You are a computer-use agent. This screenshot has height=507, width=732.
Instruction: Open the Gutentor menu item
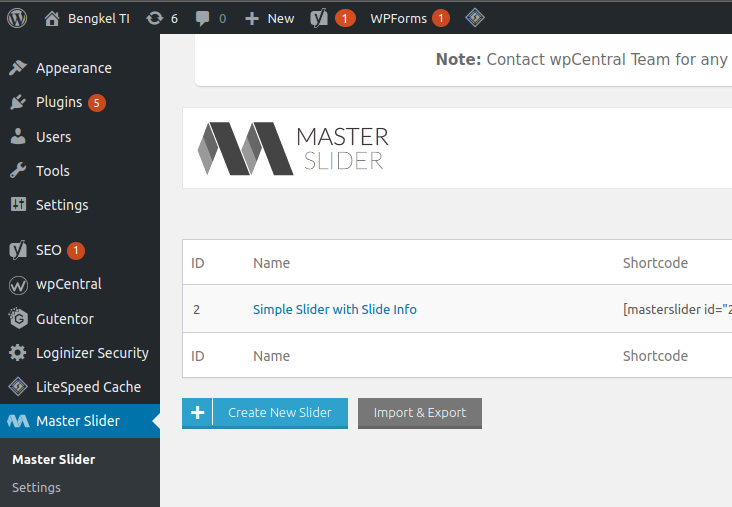pyautogui.click(x=65, y=319)
